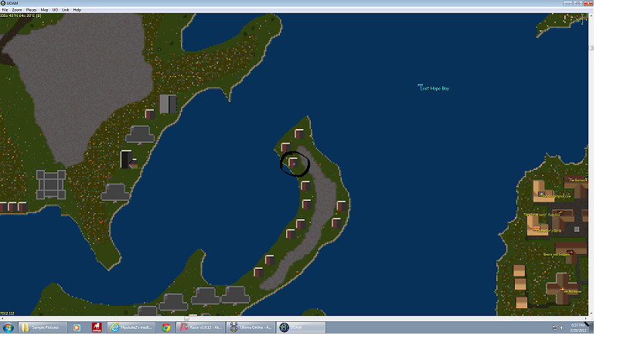Open the File menu

click(5, 9)
